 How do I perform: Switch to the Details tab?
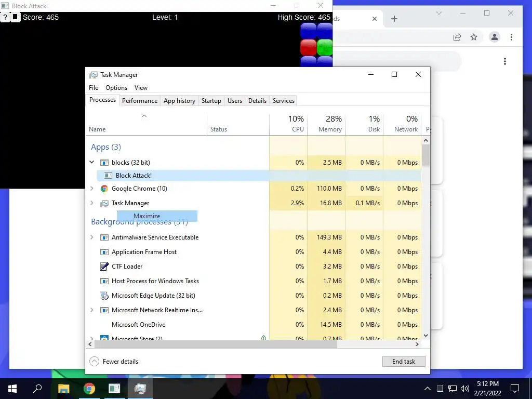[x=257, y=101]
